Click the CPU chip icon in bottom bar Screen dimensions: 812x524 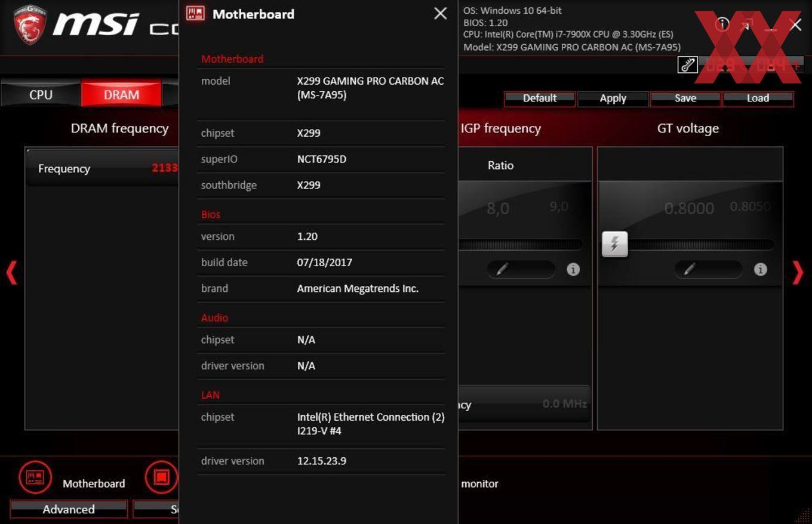[x=161, y=477]
